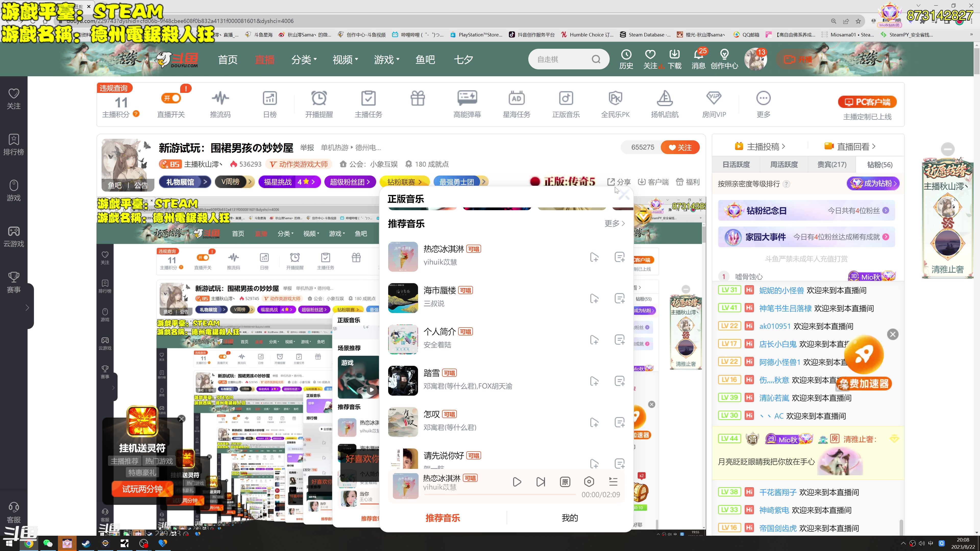Viewport: 980px width, 551px height.
Task: Expand the 视频 dropdown in navigation
Action: pyautogui.click(x=345, y=59)
